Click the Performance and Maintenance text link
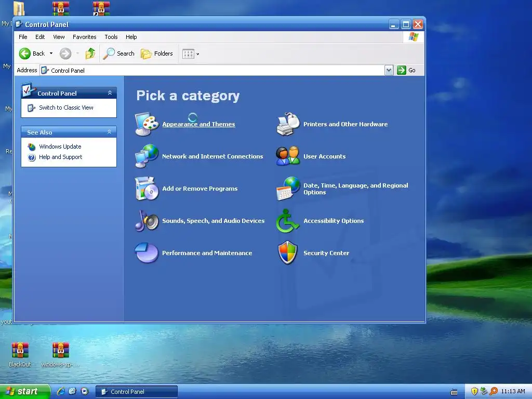The height and width of the screenshot is (399, 532). [x=207, y=253]
